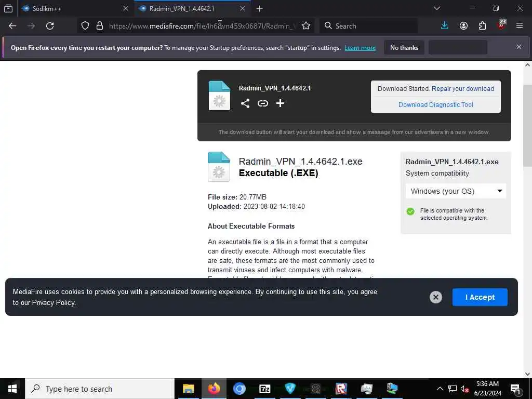Viewport: 532px width, 399px height.
Task: Close the Firefox startup notification bar
Action: (519, 47)
